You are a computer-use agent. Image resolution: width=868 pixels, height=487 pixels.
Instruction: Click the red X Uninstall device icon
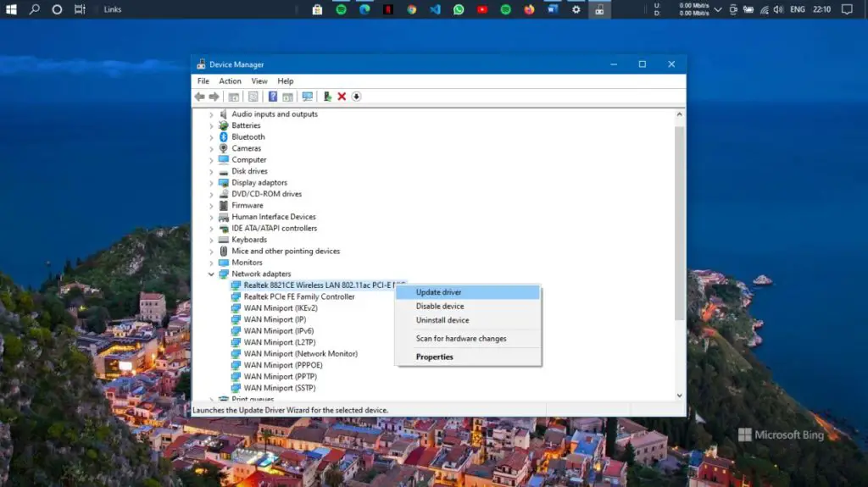342,97
